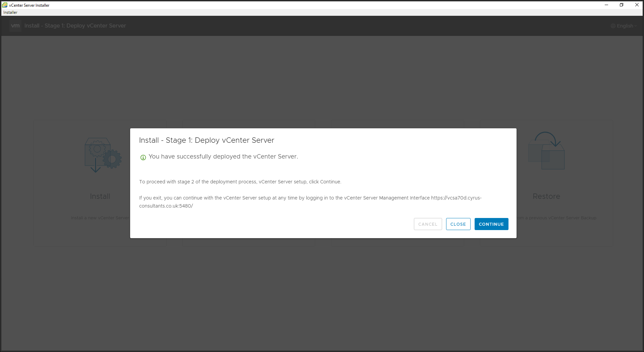Click the vCenter management interface URL text
644x352 pixels.
coord(310,202)
